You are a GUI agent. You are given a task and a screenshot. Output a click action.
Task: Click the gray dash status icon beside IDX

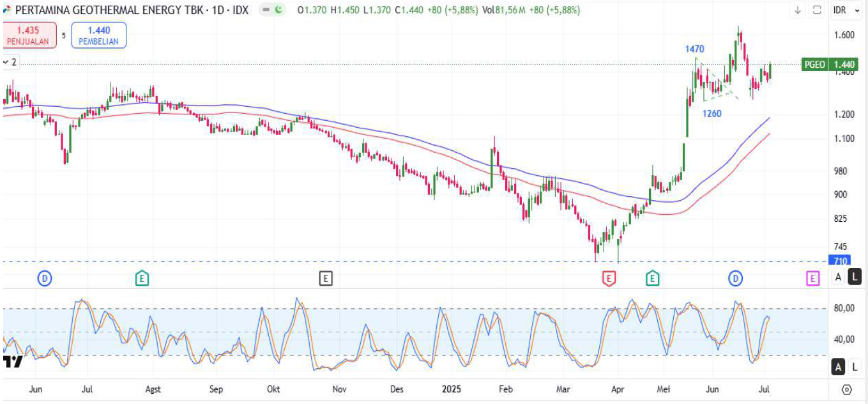click(266, 10)
